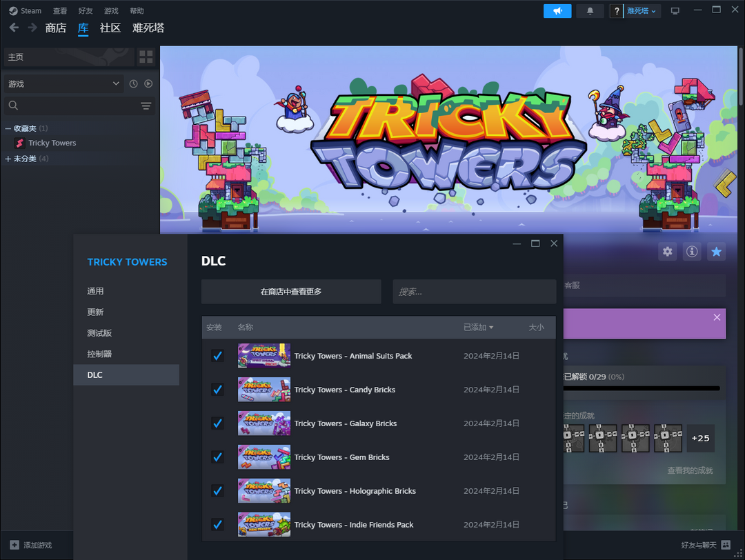
Task: Open the notifications bell icon
Action: (x=590, y=10)
